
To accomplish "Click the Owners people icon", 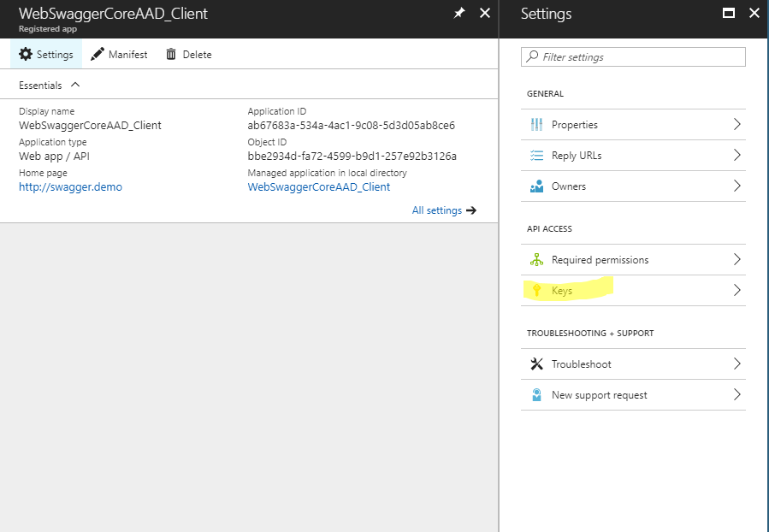I will (x=536, y=186).
